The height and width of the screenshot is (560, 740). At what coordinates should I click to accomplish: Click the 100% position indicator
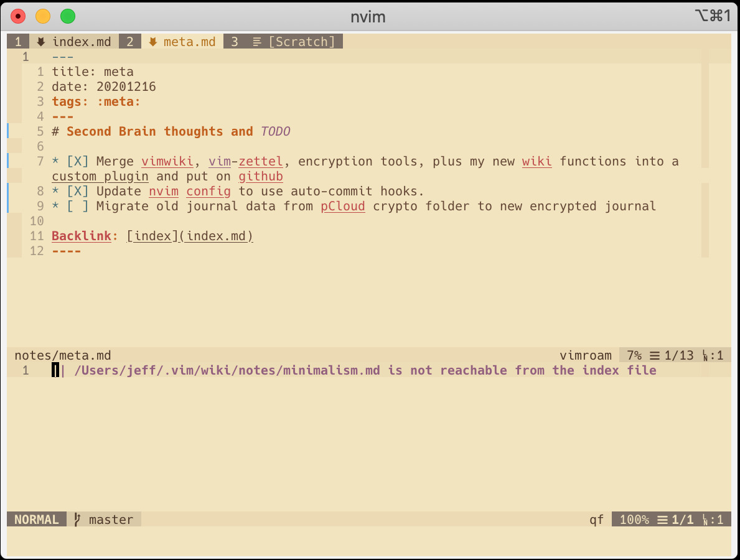pyautogui.click(x=634, y=520)
